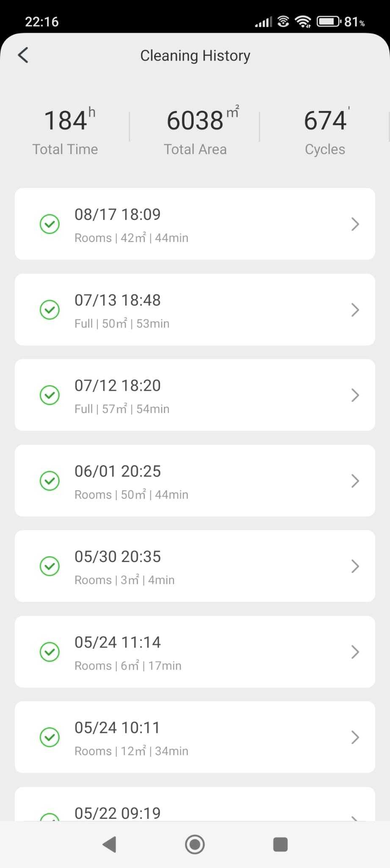The height and width of the screenshot is (868, 390).
Task: Open the partially visible 05/22 09:19 record
Action: [x=195, y=804]
